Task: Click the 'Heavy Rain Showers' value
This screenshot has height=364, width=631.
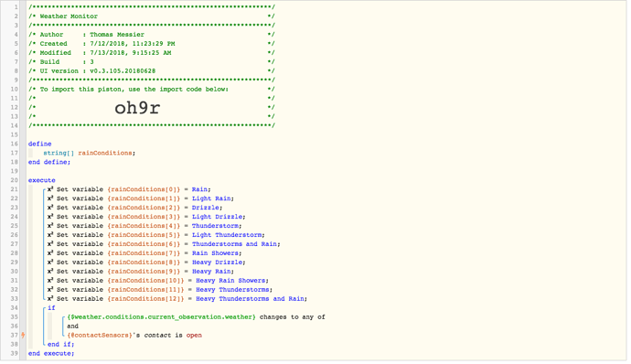Action: click(230, 281)
